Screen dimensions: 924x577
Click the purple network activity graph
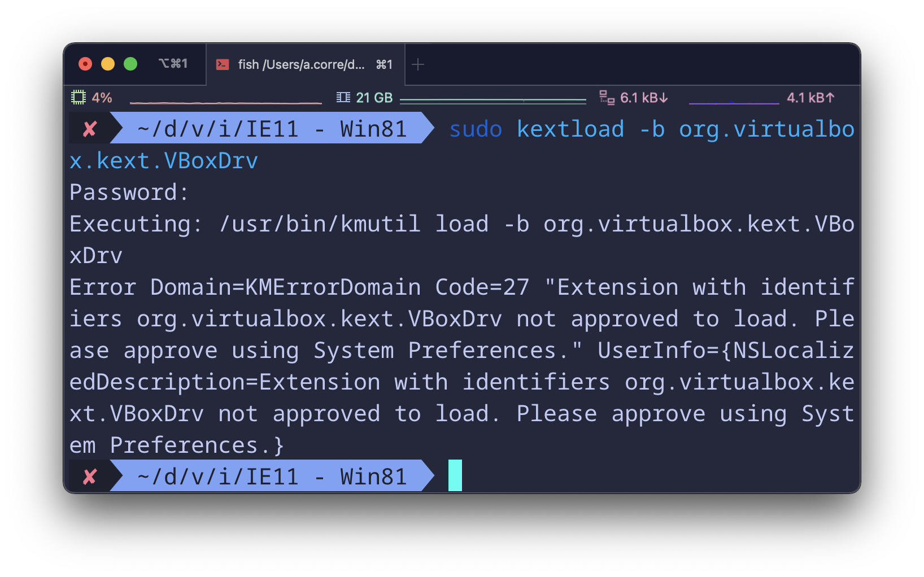734,102
